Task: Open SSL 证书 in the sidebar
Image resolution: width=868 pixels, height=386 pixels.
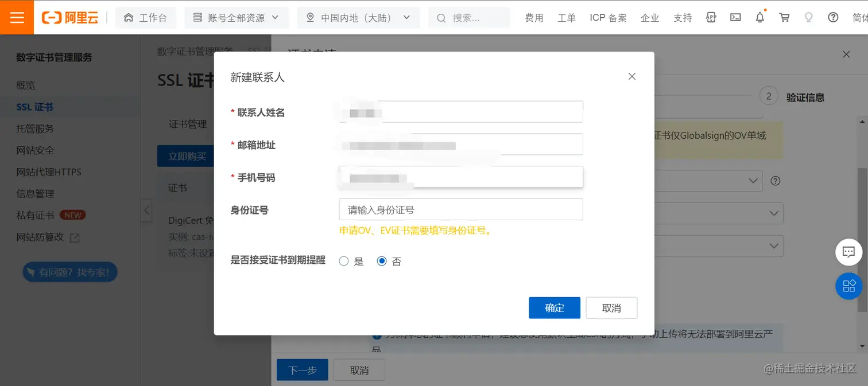Action: pyautogui.click(x=35, y=107)
